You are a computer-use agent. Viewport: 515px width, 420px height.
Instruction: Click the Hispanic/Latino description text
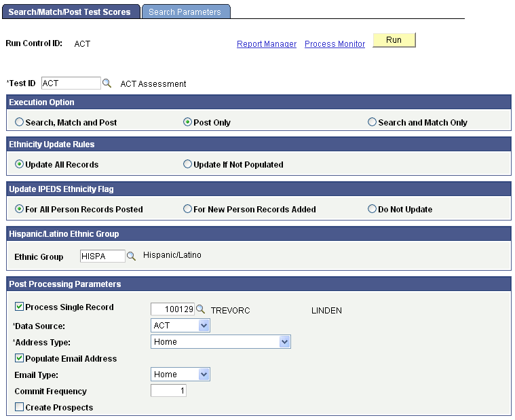(172, 255)
